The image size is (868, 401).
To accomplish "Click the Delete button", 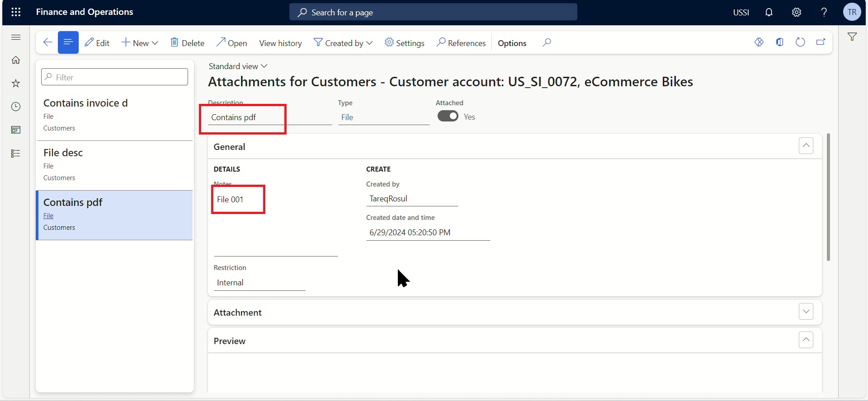I will point(187,43).
